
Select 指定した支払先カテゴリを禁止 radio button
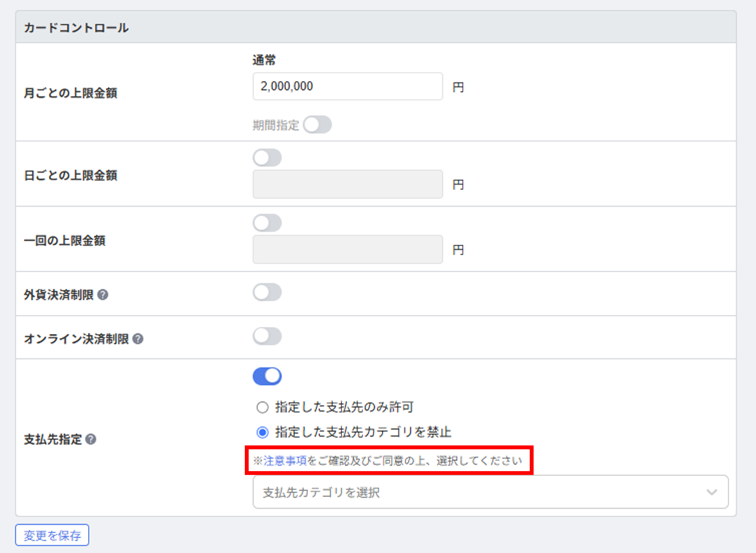point(262,432)
